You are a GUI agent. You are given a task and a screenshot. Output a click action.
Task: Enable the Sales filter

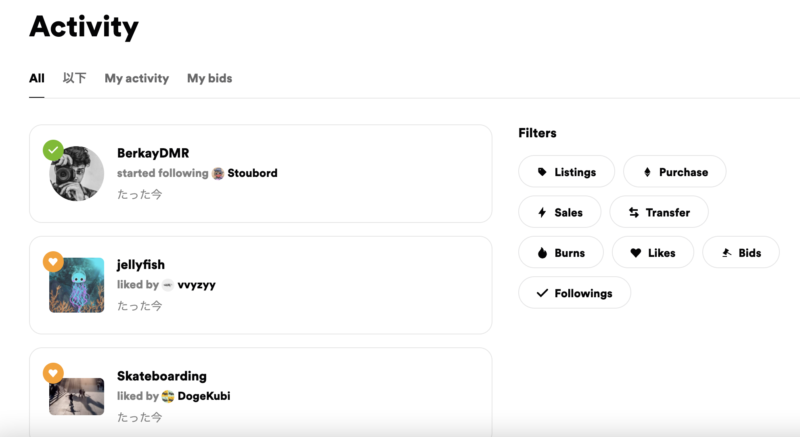pyautogui.click(x=559, y=212)
